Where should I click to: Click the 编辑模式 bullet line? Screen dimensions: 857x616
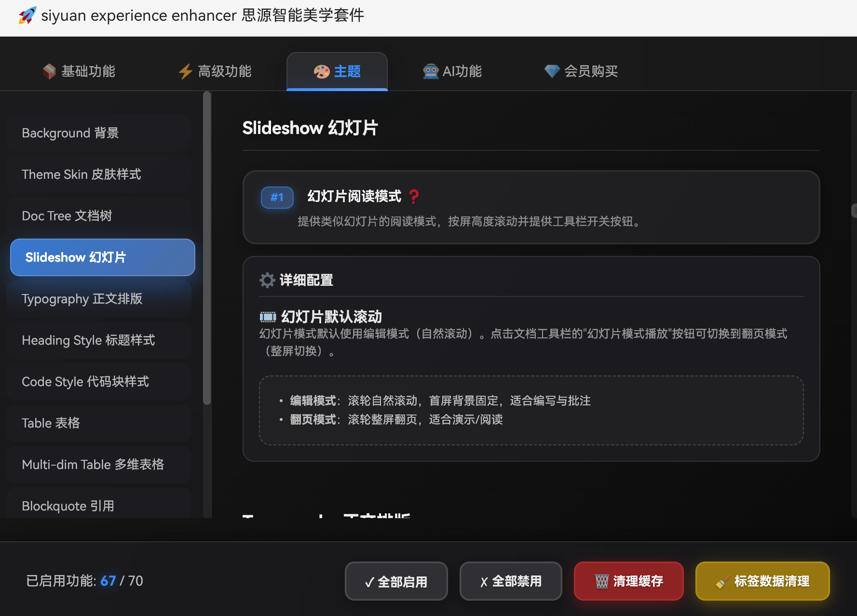click(x=440, y=401)
